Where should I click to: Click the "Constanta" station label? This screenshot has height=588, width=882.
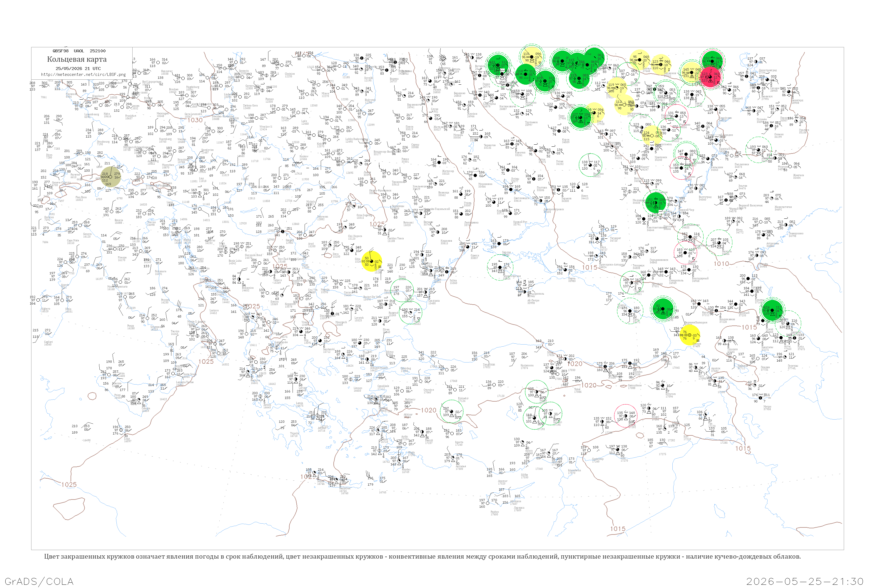434,301
